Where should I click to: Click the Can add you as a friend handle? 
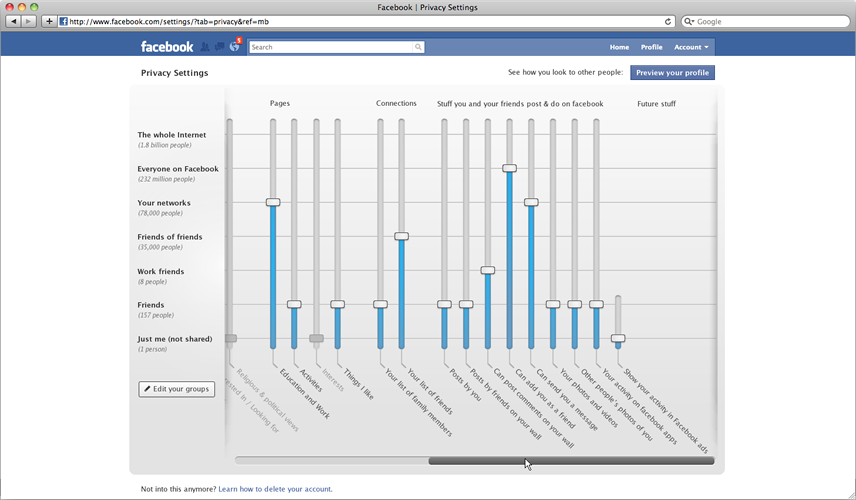pyautogui.click(x=509, y=168)
